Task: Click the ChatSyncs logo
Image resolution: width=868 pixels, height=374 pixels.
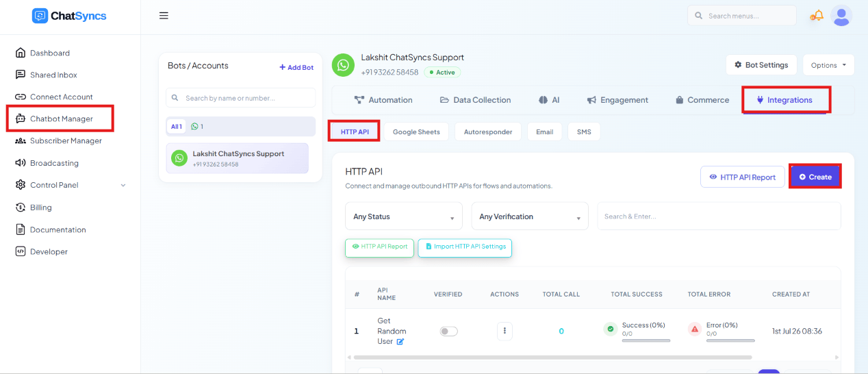Action: 69,16
